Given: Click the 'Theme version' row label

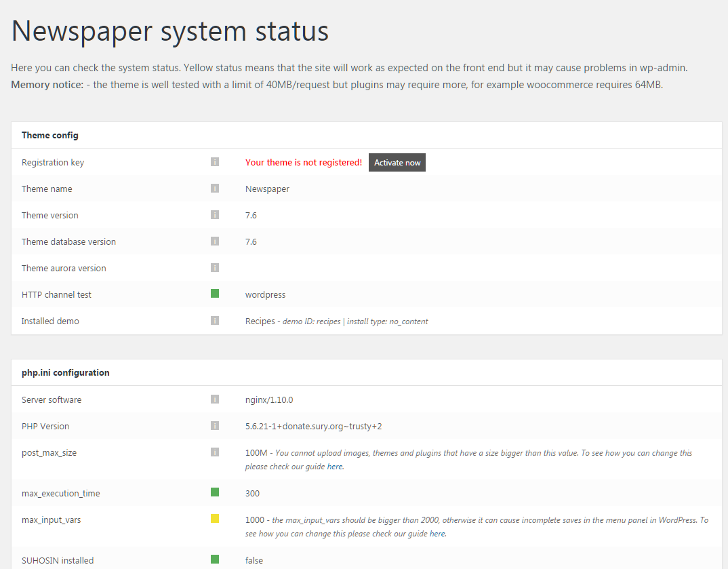Looking at the screenshot, I should coord(49,215).
